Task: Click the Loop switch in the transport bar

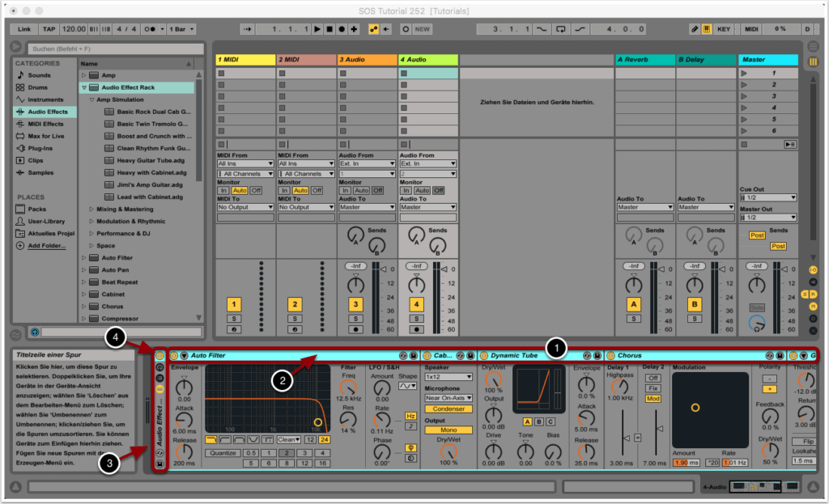Action: click(560, 29)
